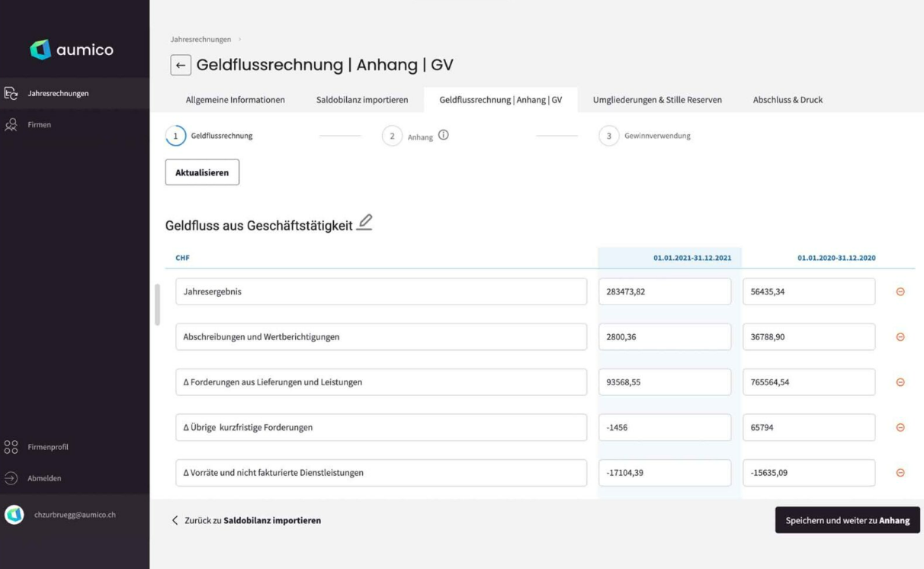This screenshot has height=569, width=924.
Task: Open step 3 Gewinnverwendung
Action: [x=608, y=136]
